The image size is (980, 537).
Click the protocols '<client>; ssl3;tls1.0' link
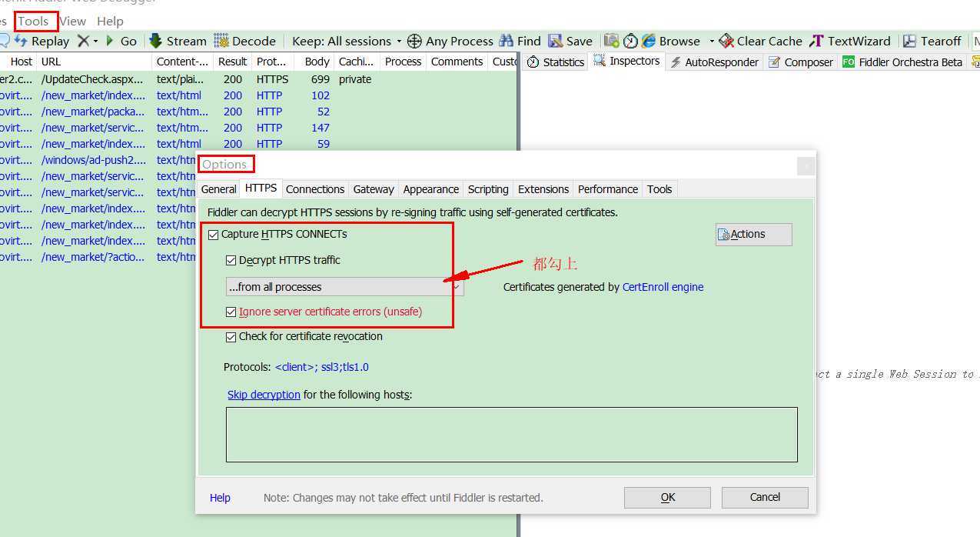(322, 367)
